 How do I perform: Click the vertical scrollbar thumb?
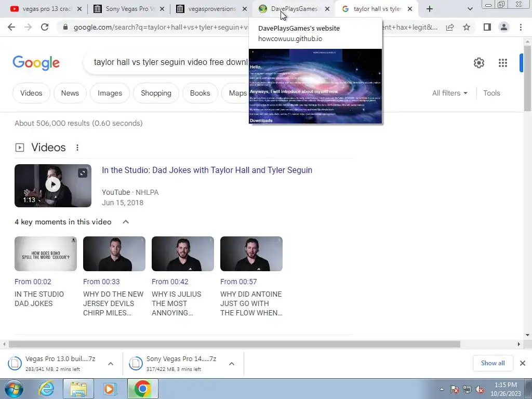(x=527, y=77)
